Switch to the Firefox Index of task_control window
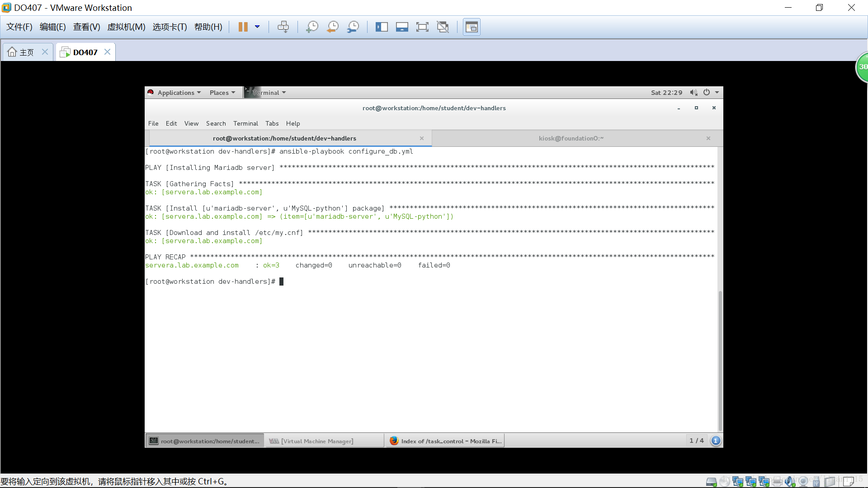 445,441
